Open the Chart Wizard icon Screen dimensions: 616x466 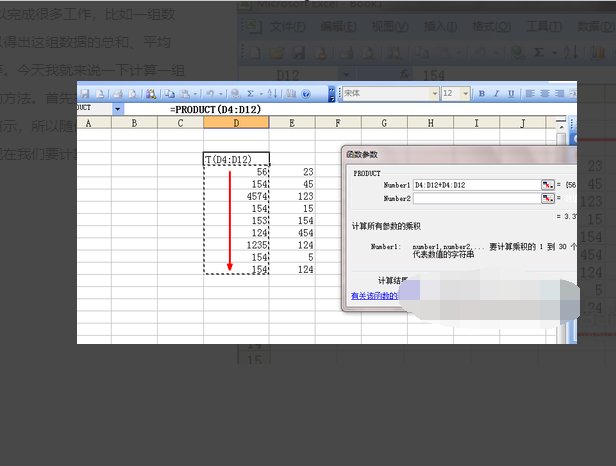pyautogui.click(x=291, y=94)
